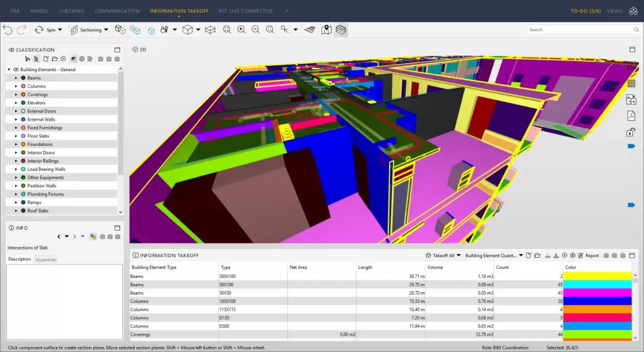
Task: Click the Zoom Out magnifier icon
Action: pos(255,30)
